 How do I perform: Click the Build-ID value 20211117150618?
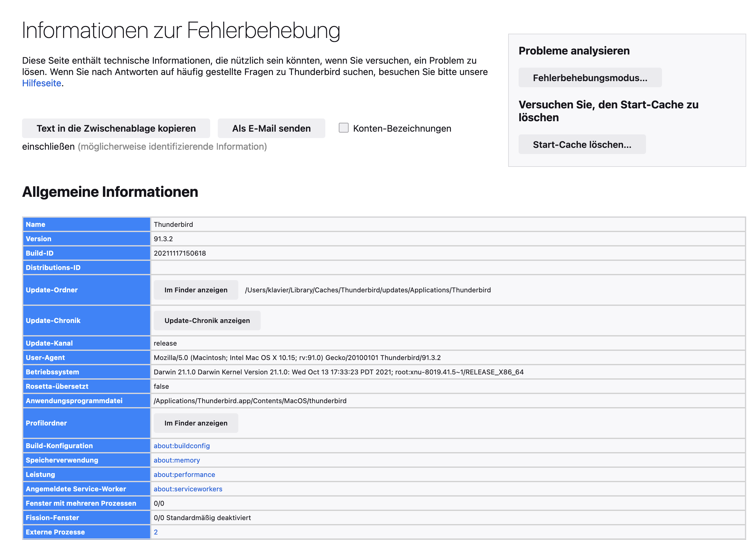(x=180, y=253)
